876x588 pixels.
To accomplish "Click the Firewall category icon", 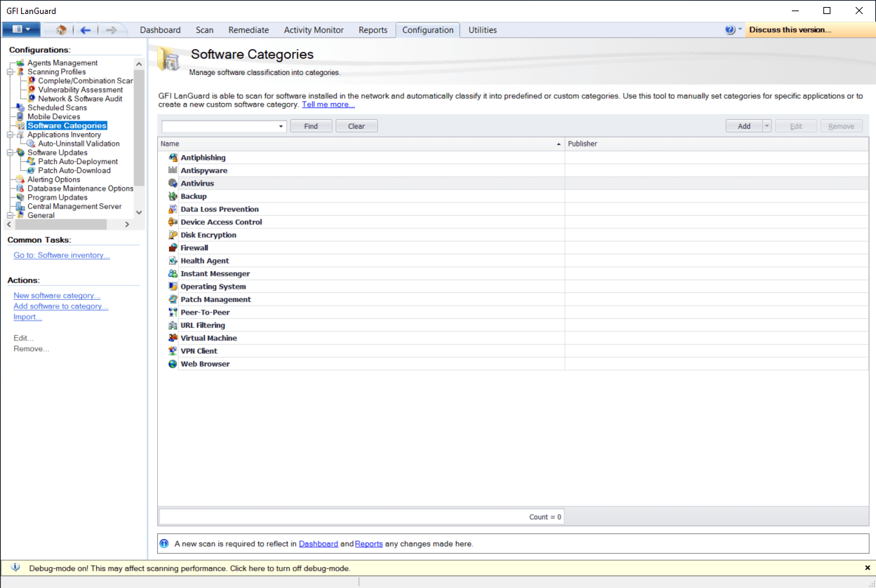I will click(x=173, y=247).
